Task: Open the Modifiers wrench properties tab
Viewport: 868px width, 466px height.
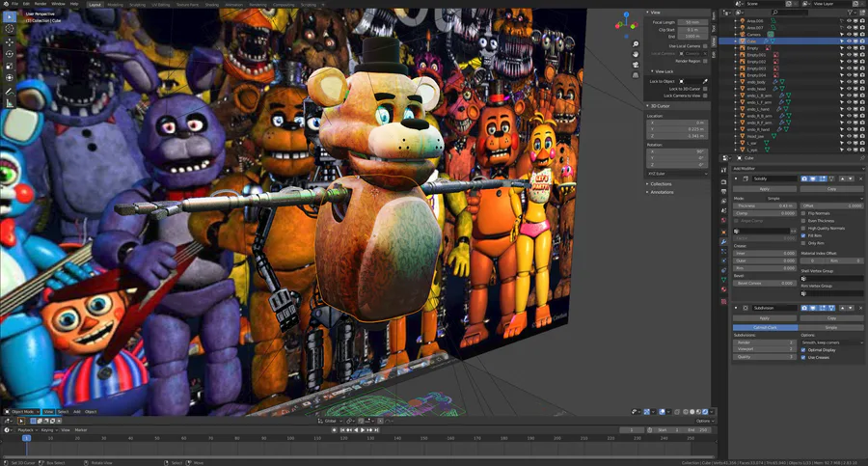Action: [x=723, y=241]
